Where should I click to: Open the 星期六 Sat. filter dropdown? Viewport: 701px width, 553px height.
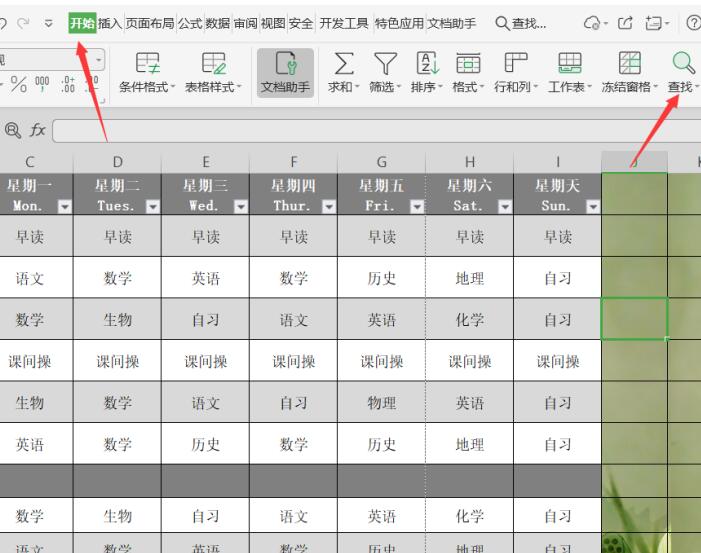point(505,207)
